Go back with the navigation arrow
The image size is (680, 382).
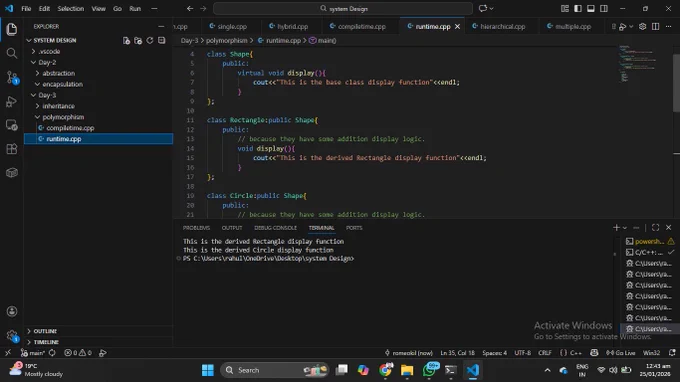point(190,8)
